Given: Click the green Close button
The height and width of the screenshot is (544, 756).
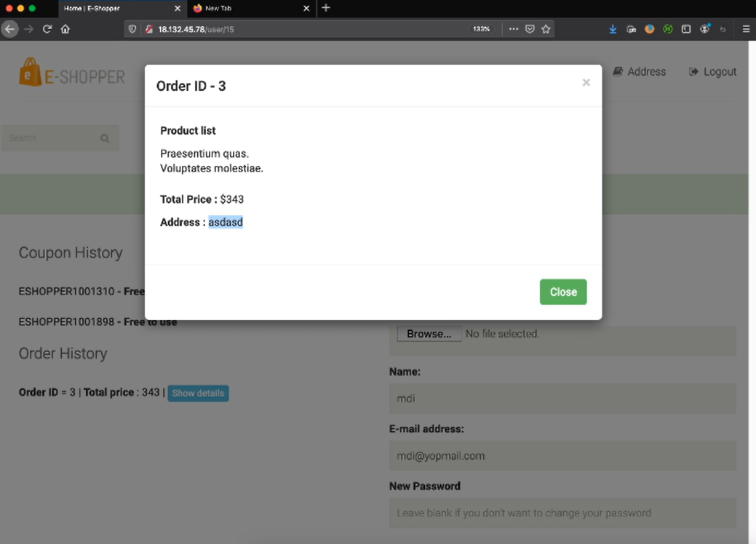Looking at the screenshot, I should tap(562, 292).
